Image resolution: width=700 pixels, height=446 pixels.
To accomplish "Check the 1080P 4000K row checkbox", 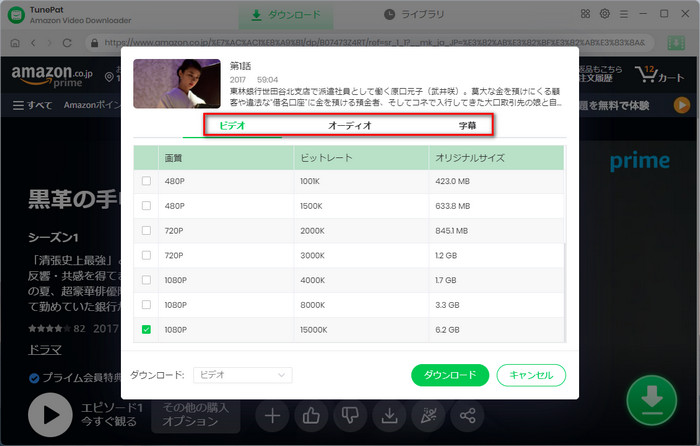I will 146,280.
